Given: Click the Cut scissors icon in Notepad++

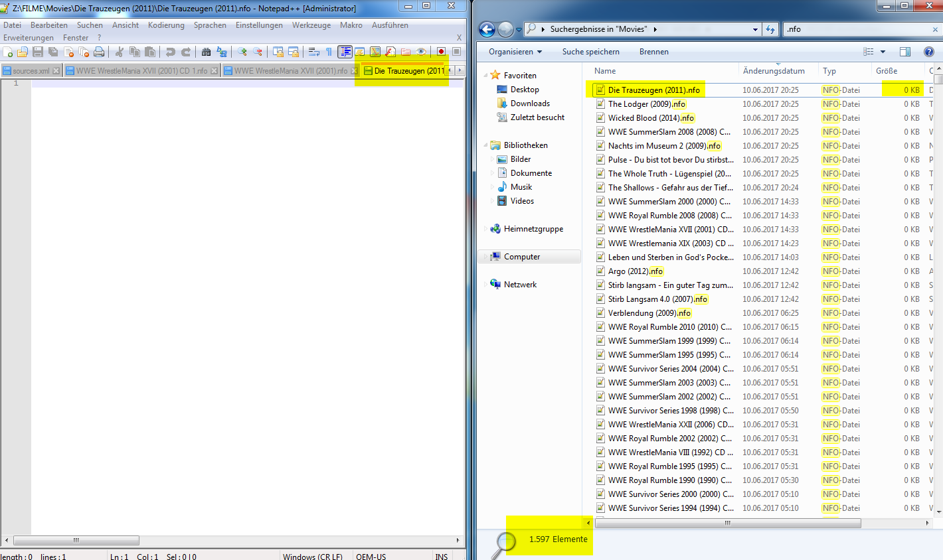Looking at the screenshot, I should tap(120, 52).
